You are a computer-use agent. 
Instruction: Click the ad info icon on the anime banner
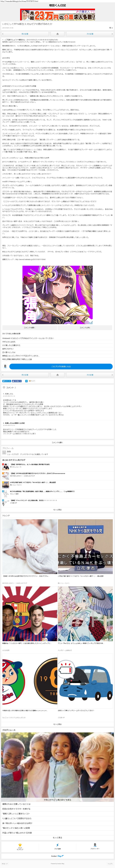90,268
